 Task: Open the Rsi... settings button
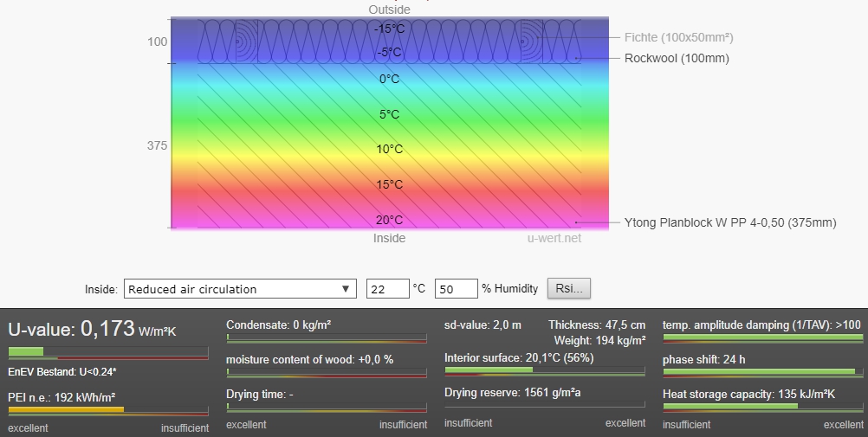[568, 288]
